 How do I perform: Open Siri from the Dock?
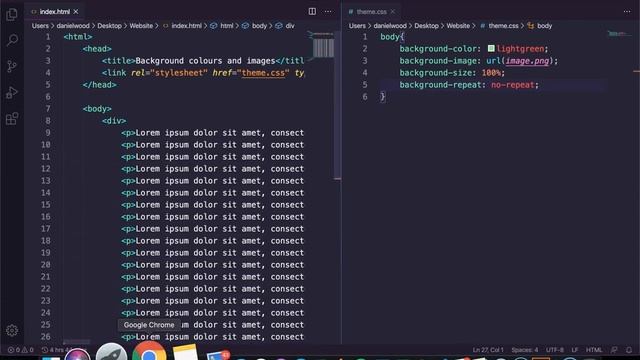coord(77,354)
